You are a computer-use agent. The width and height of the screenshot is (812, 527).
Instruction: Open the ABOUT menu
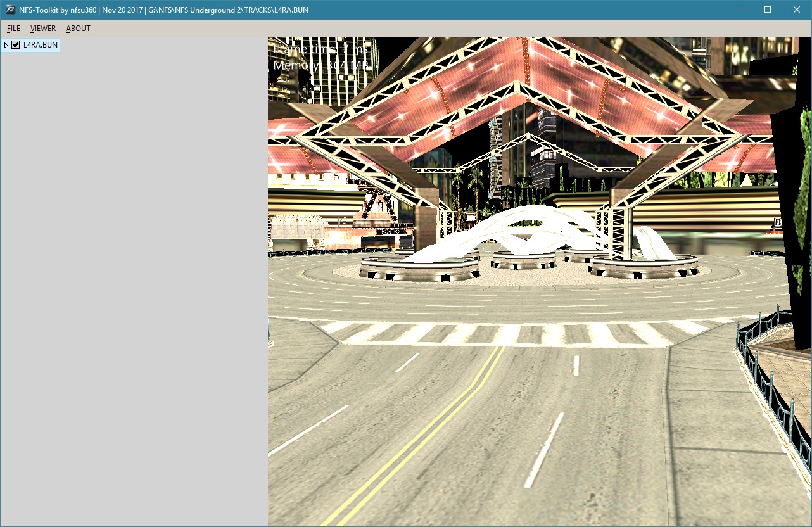click(78, 29)
